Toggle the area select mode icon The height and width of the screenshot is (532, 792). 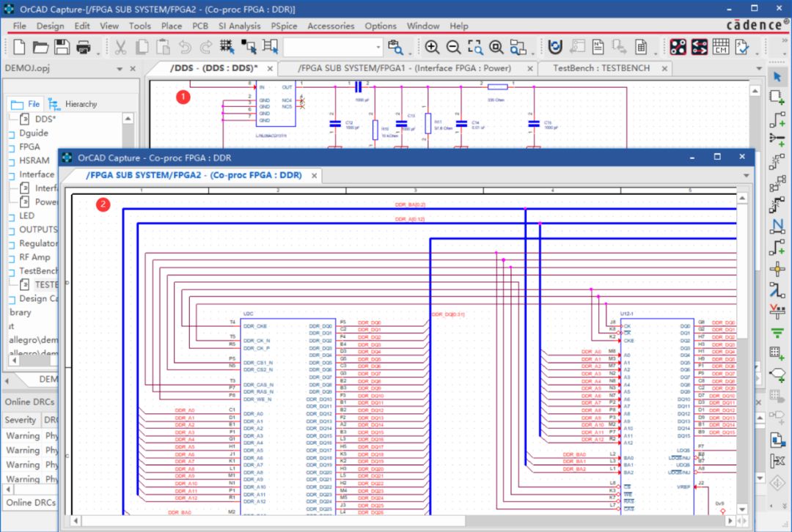click(x=249, y=47)
